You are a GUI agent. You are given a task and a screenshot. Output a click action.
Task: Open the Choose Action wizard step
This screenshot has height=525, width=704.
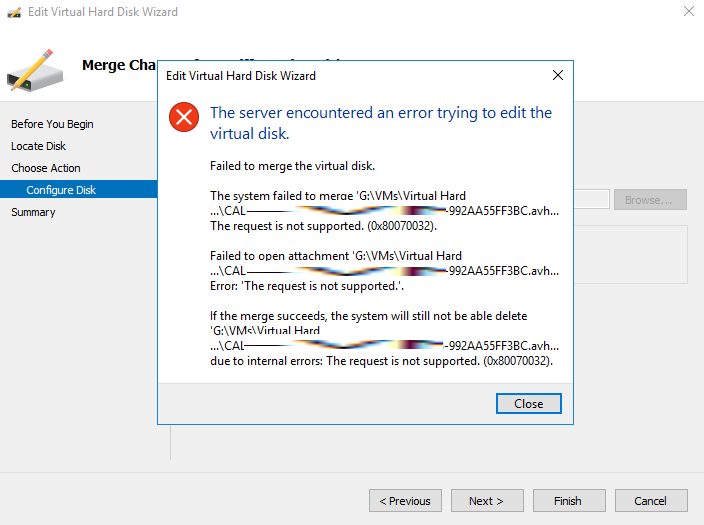coord(46,168)
